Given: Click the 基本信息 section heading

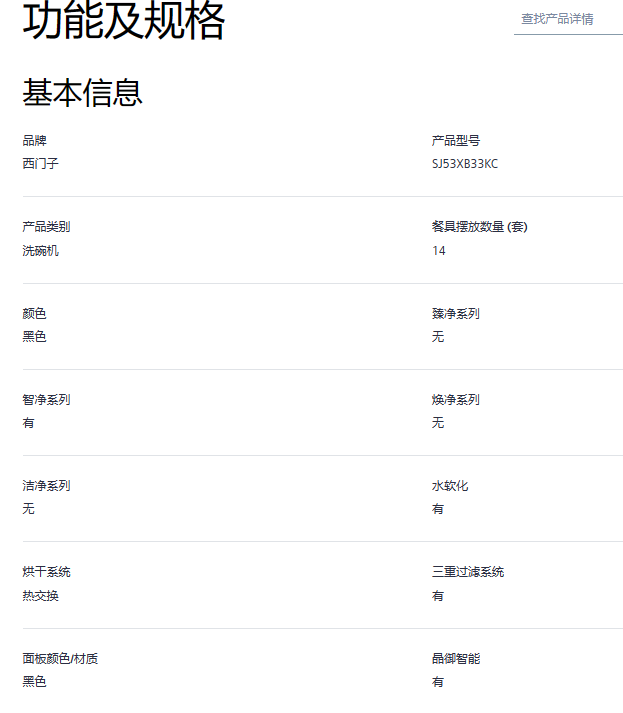Looking at the screenshot, I should (x=82, y=93).
